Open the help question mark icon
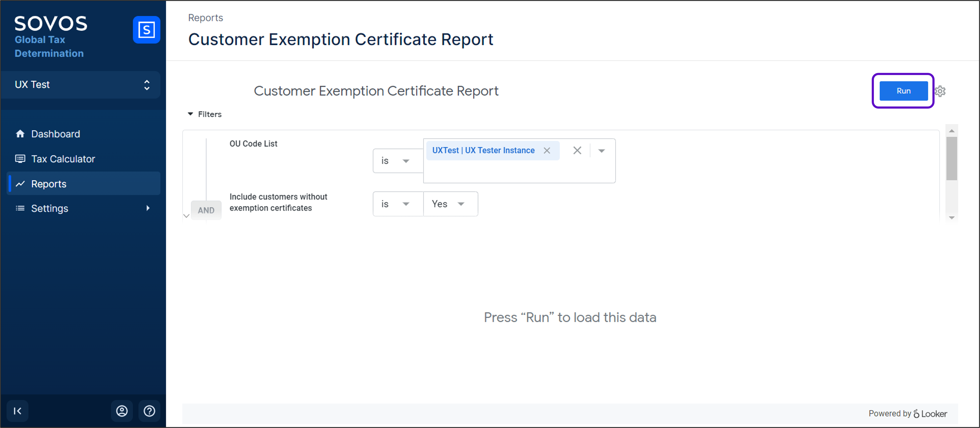This screenshot has width=980, height=428. click(149, 411)
